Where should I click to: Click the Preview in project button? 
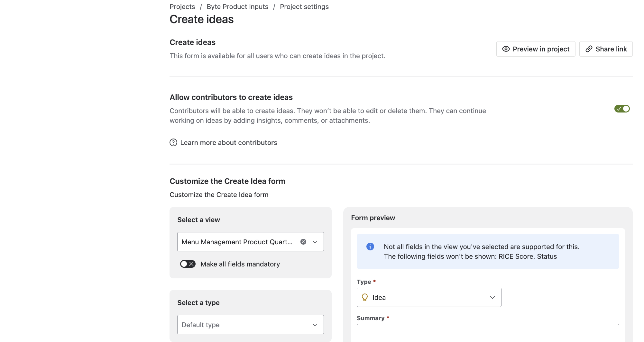coord(535,49)
